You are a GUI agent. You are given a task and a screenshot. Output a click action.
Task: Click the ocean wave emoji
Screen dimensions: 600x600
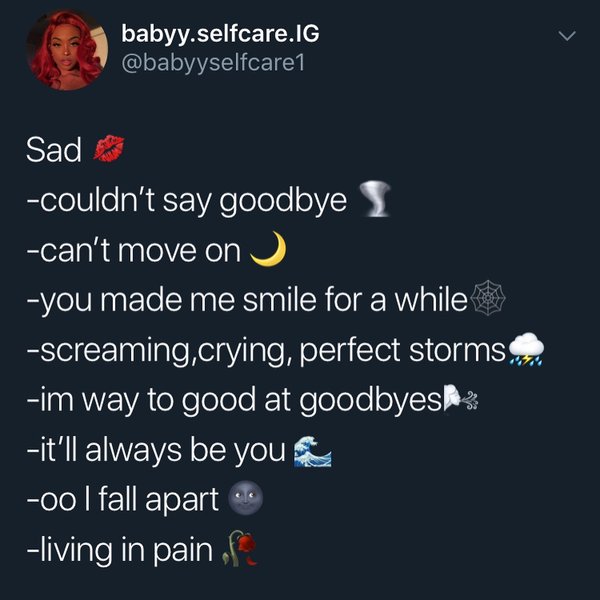click(x=312, y=451)
